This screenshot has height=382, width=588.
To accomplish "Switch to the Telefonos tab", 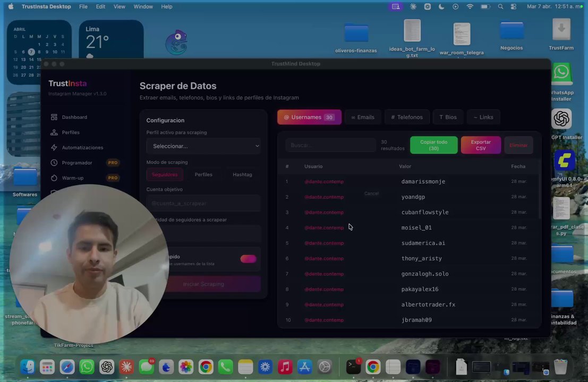I will click(x=407, y=117).
